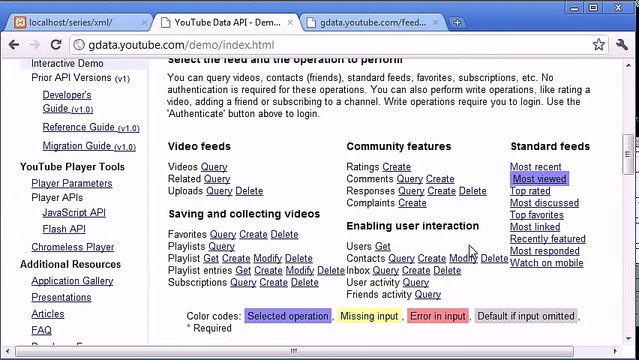Click the Prior API Versions (v1) text

coord(80,78)
